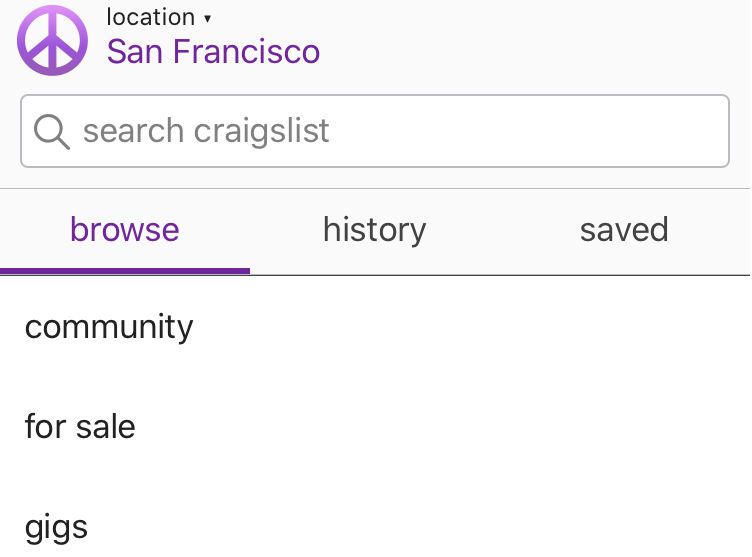Screen dimensions: 752x557
Task: Click the purple craigslist peace sign logo
Action: pyautogui.click(x=52, y=40)
